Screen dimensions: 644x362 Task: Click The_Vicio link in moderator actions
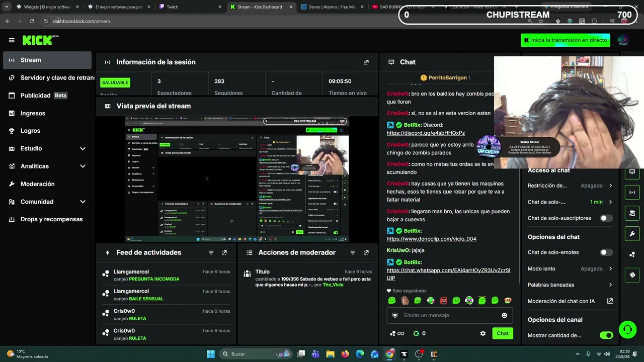point(333,285)
